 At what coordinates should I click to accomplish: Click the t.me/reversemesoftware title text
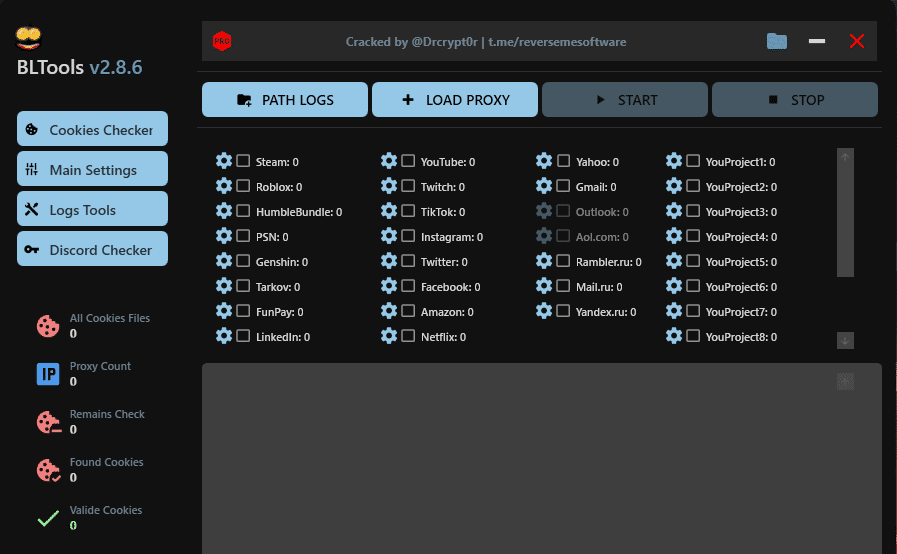[x=557, y=42]
